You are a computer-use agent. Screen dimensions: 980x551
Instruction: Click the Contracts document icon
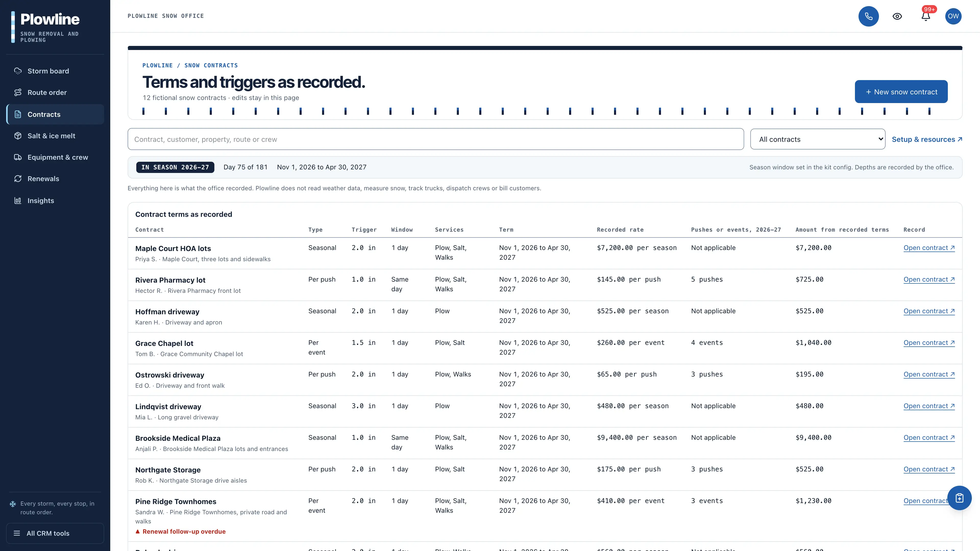(18, 115)
